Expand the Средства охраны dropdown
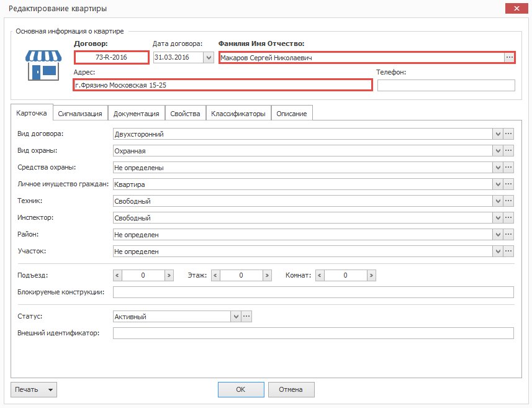 coord(498,167)
